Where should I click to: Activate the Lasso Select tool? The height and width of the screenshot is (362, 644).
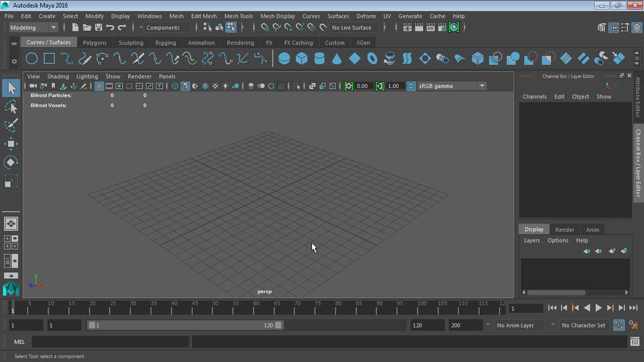11,107
